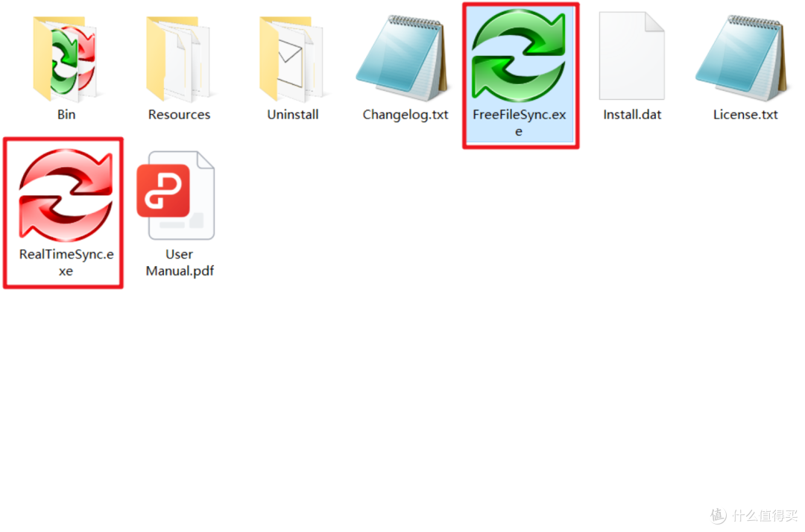Click the "Uninstall" folder name
The height and width of the screenshot is (532, 805).
tap(293, 115)
